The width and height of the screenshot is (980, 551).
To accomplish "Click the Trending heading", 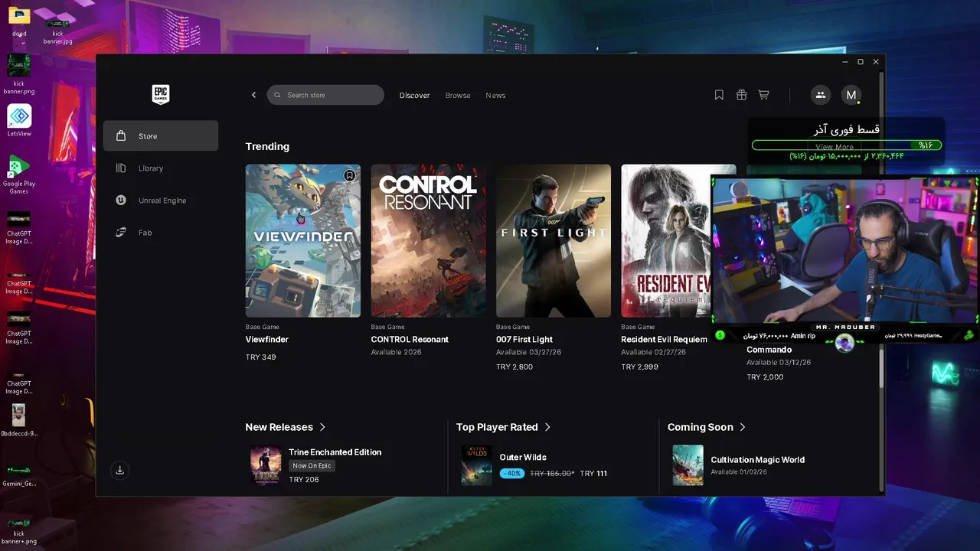I will pos(267,147).
